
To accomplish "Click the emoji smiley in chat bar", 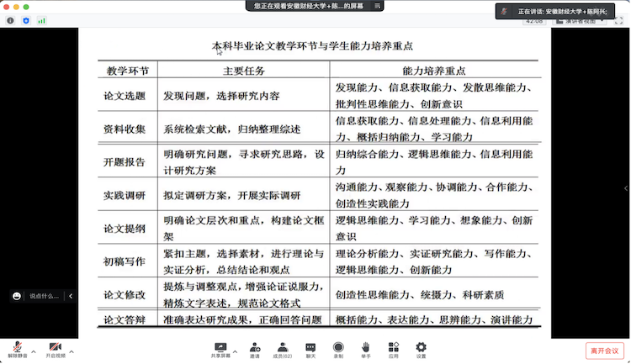I will coord(17,296).
